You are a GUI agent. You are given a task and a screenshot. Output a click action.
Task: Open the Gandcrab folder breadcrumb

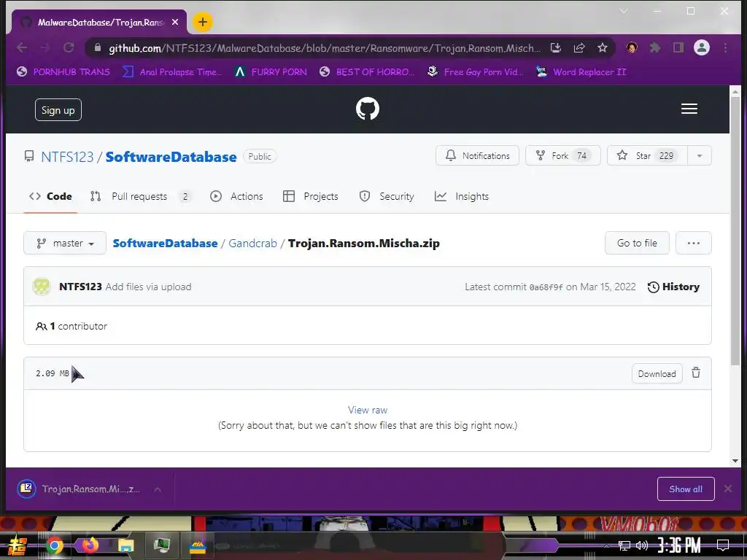[252, 243]
